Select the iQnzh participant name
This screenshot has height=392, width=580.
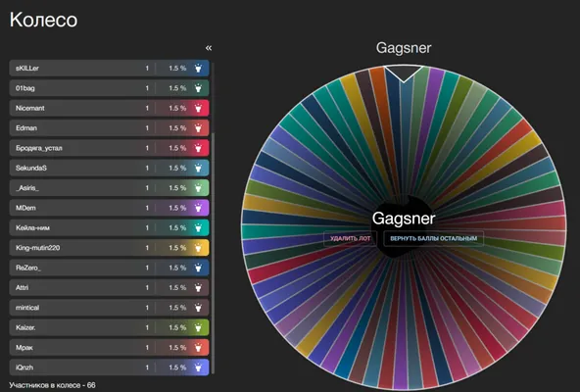tap(24, 367)
